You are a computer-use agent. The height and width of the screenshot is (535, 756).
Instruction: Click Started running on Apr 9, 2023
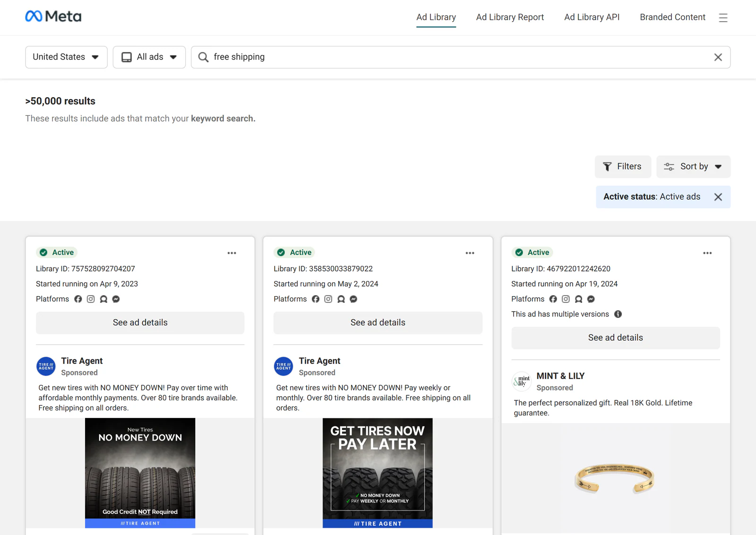(87, 284)
